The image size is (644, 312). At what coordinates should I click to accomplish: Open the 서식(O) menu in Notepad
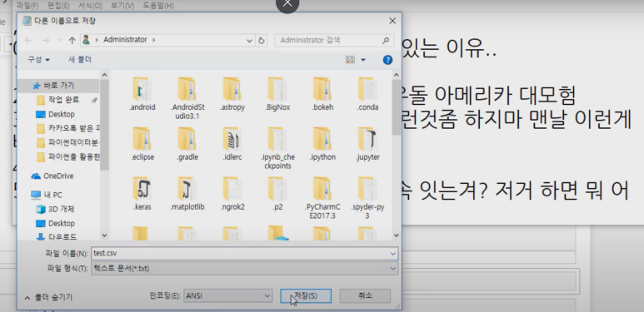click(x=90, y=6)
